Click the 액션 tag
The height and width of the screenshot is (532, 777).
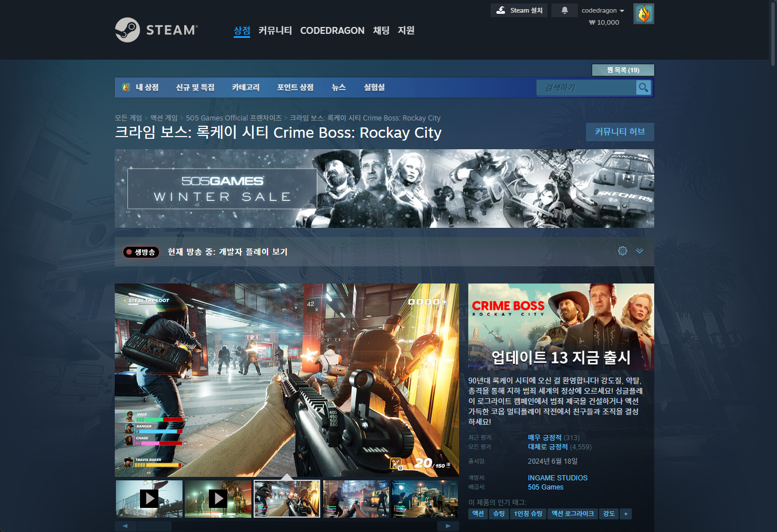pos(478,514)
